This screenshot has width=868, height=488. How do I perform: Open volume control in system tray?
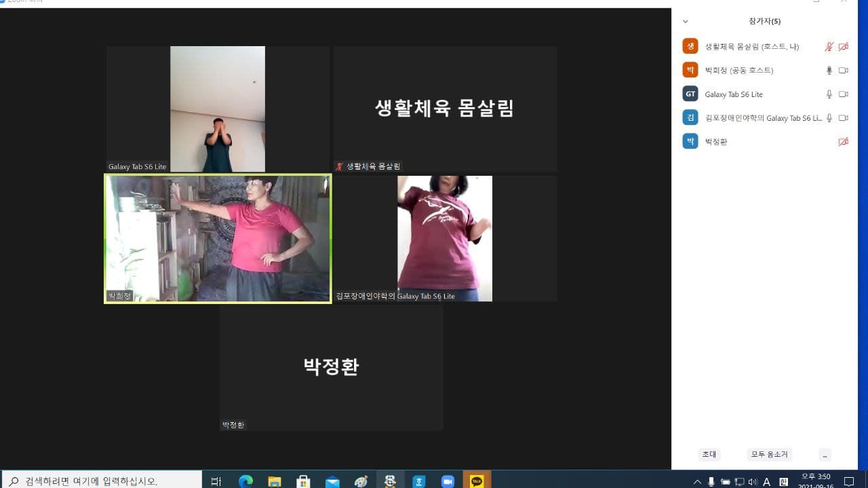click(x=753, y=482)
